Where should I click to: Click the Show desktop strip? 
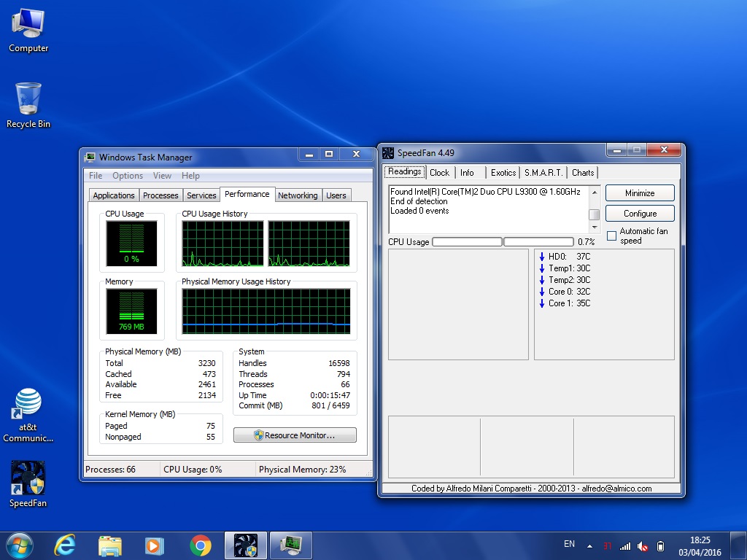738,545
